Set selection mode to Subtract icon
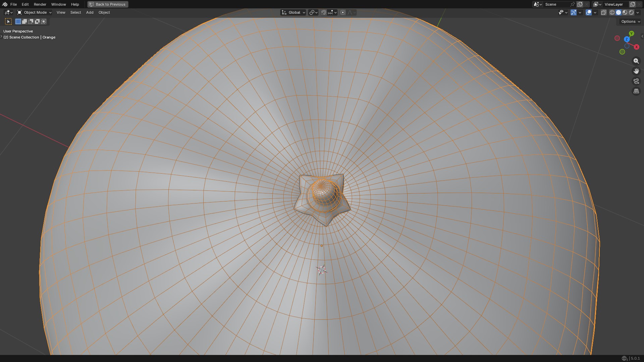 coord(31,21)
